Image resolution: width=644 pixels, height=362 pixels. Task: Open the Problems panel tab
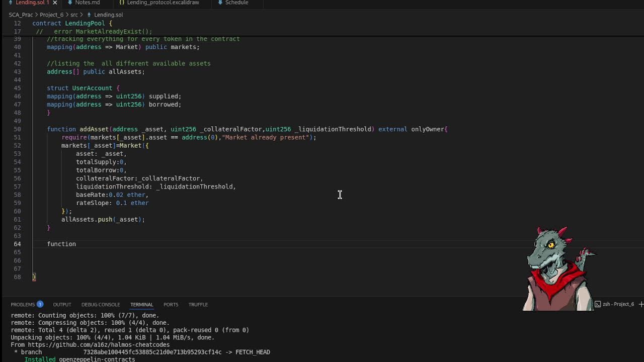pos(23,304)
